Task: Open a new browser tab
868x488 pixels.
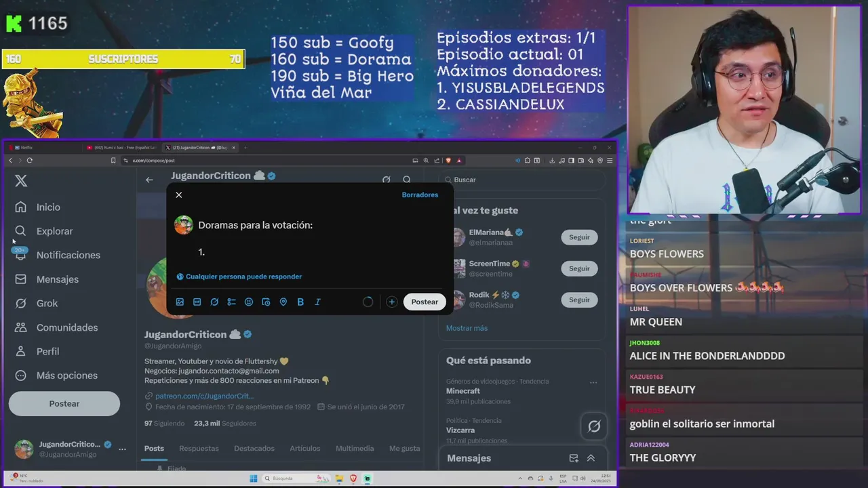Action: 245,147
